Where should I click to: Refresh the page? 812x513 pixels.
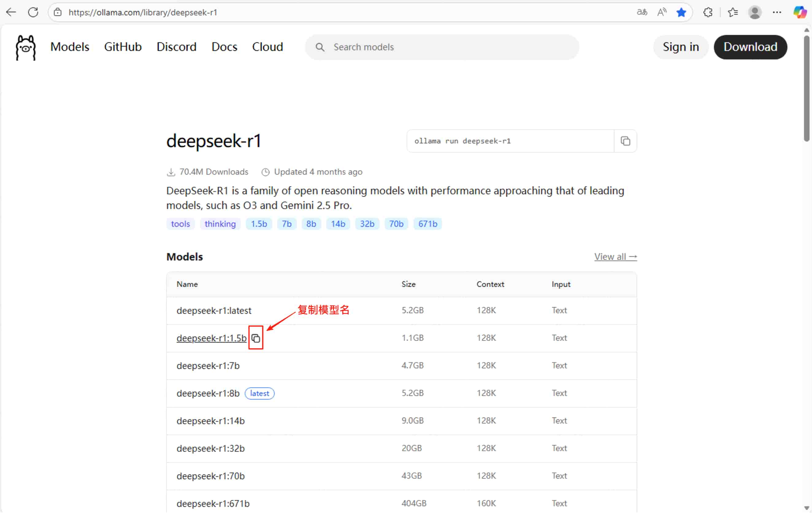(x=33, y=13)
